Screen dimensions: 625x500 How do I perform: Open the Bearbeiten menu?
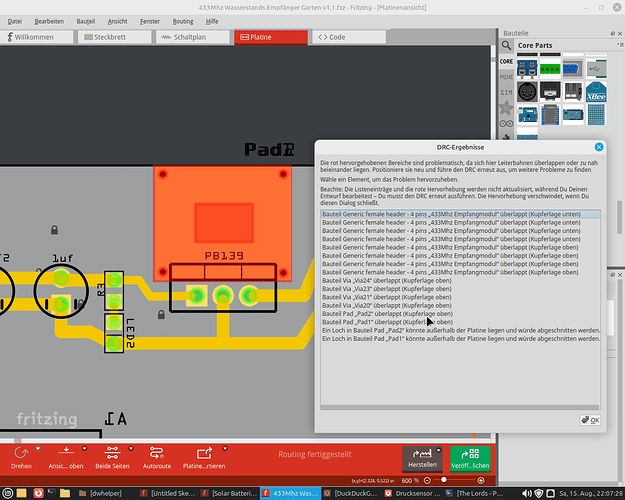pyautogui.click(x=49, y=22)
